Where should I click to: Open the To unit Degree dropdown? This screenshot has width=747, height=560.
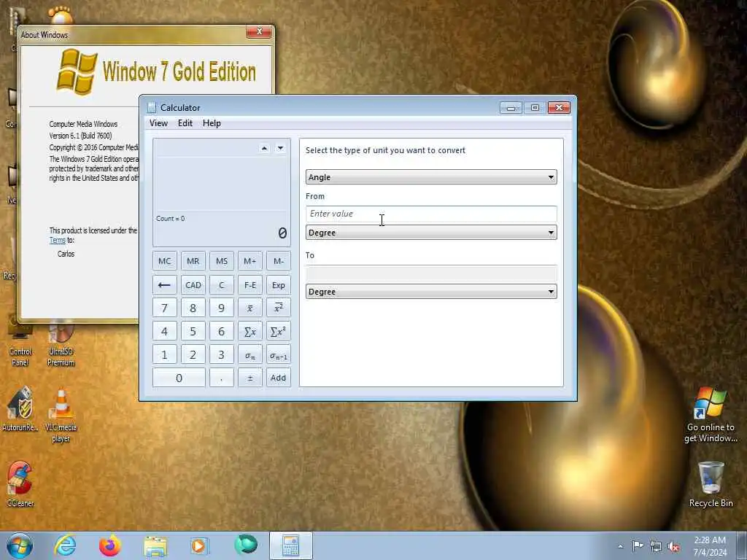431,292
